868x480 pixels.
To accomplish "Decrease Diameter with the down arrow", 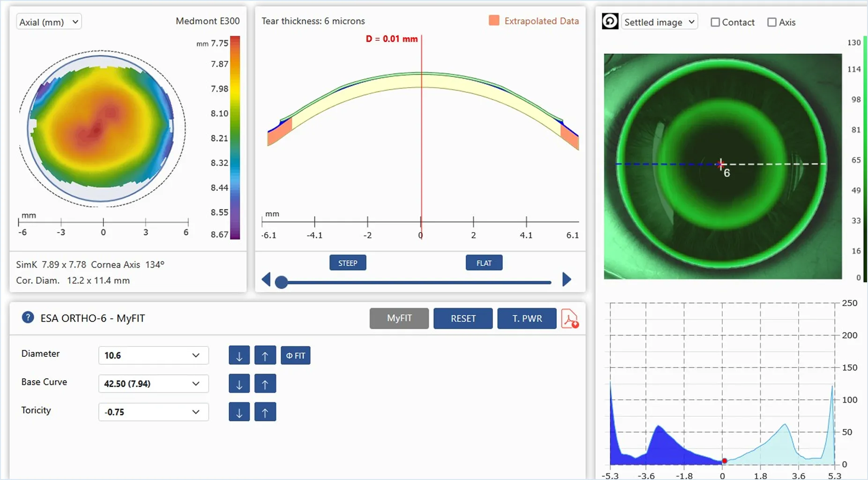I will coord(239,356).
